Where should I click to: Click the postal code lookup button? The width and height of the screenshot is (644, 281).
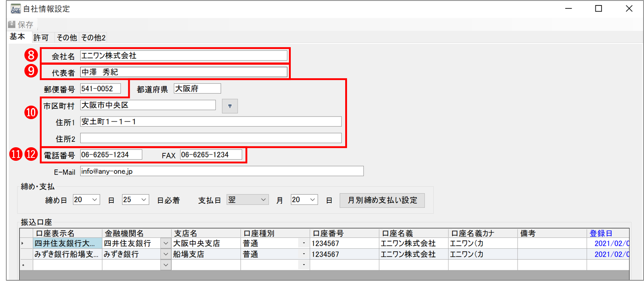point(230,106)
